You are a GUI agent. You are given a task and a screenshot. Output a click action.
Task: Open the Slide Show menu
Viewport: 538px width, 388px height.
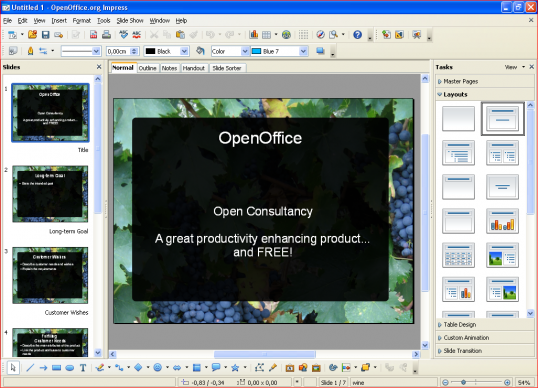130,21
